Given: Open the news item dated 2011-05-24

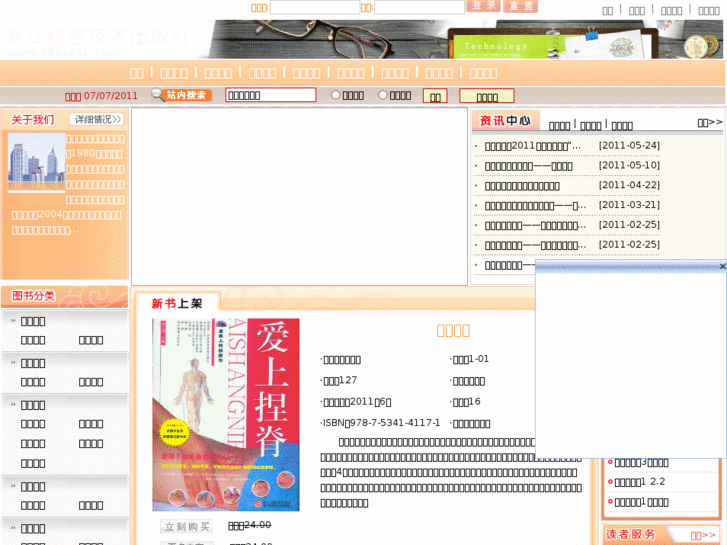Looking at the screenshot, I should 533,146.
